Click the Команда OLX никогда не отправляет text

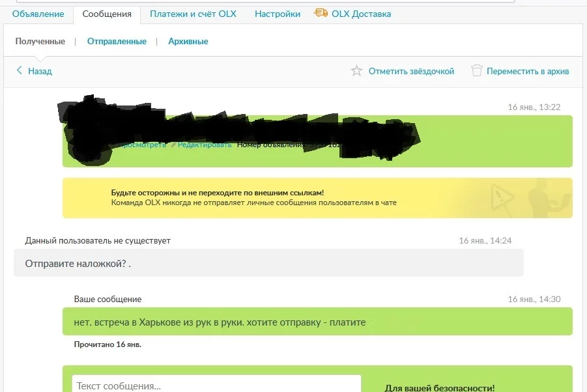[253, 203]
